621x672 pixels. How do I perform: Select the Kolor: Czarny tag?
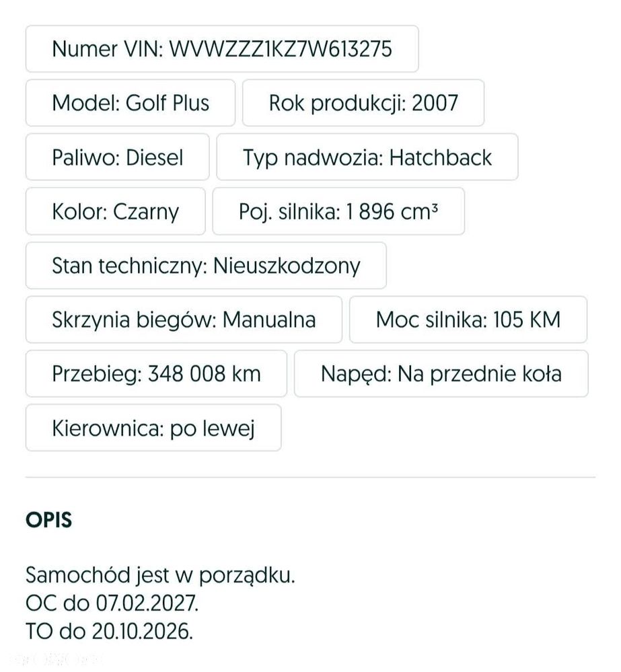pos(115,211)
